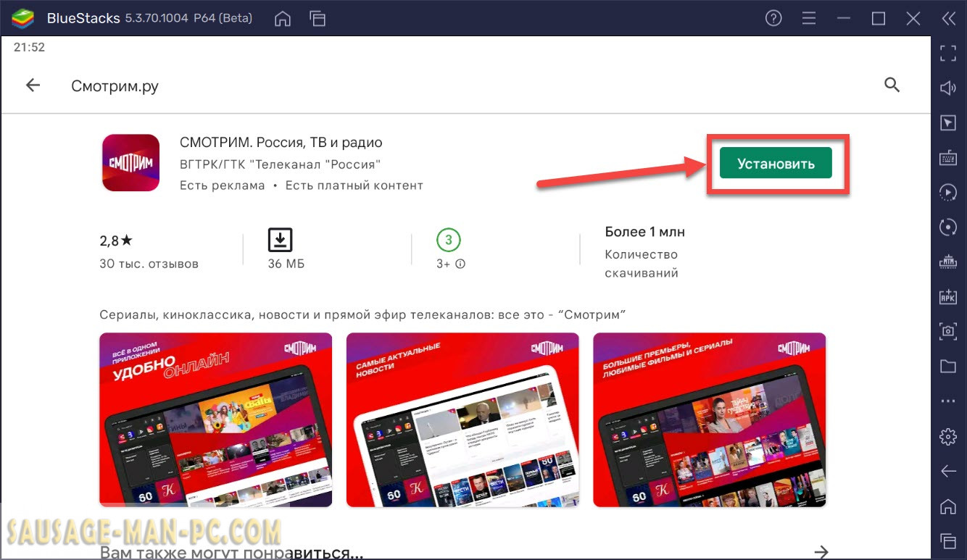The image size is (967, 560).
Task: Click the circular play icon in the sidebar
Action: pos(948,192)
